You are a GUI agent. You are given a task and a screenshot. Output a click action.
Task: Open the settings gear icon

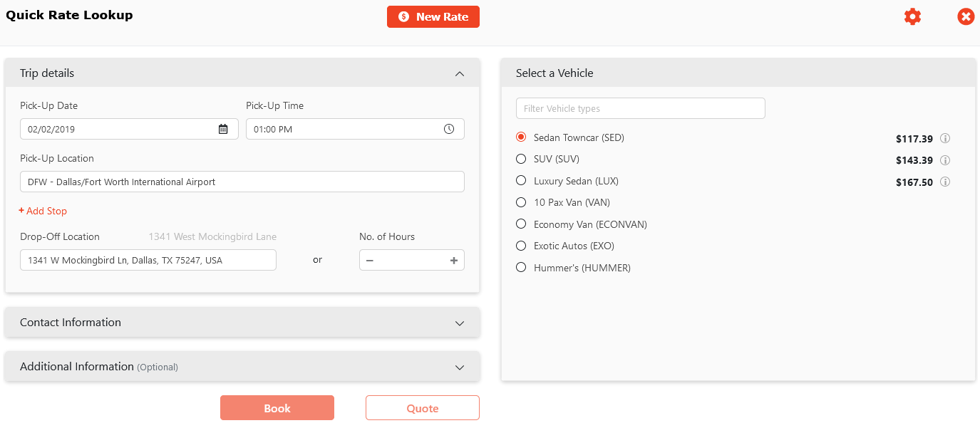912,17
